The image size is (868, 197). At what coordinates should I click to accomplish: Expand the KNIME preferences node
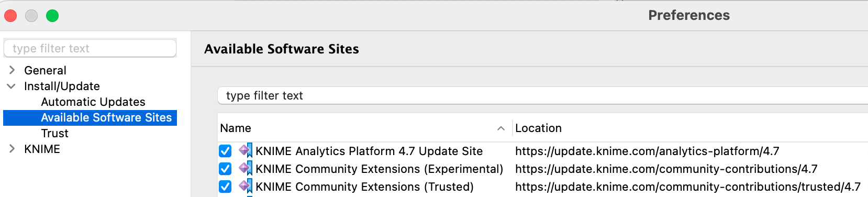(12, 149)
